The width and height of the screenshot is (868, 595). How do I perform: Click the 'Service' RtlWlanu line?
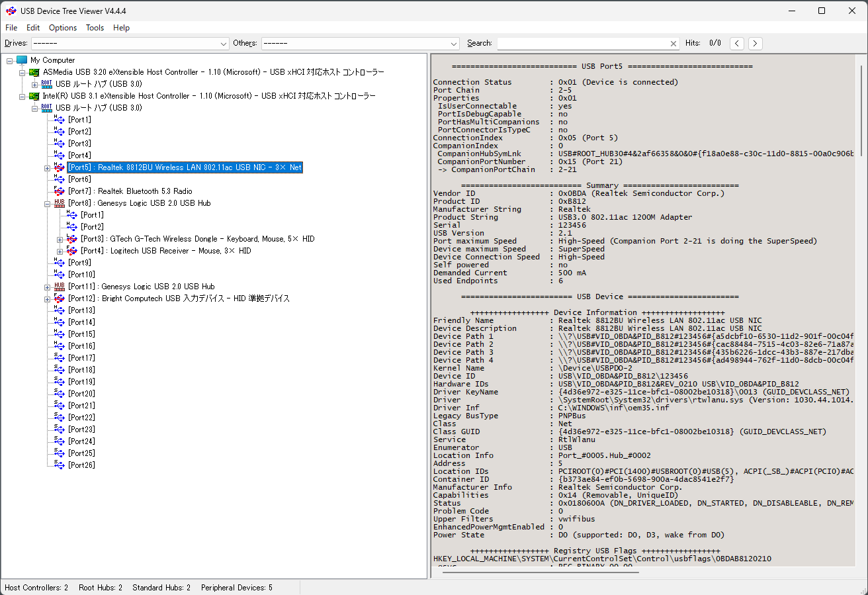click(514, 439)
